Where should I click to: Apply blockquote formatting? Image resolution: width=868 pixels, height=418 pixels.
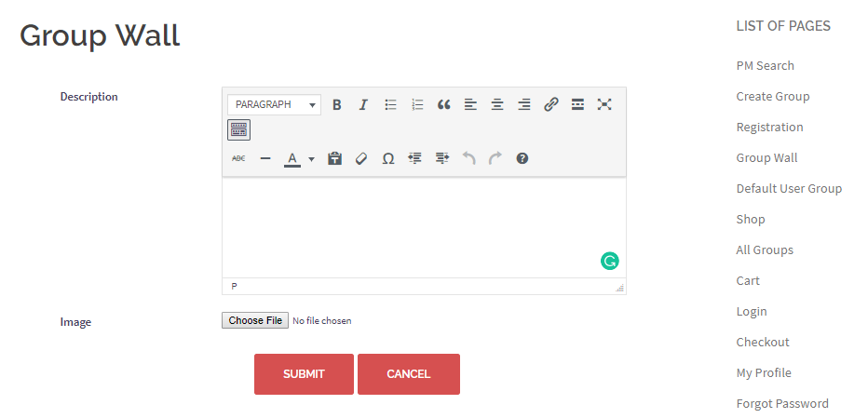(444, 104)
